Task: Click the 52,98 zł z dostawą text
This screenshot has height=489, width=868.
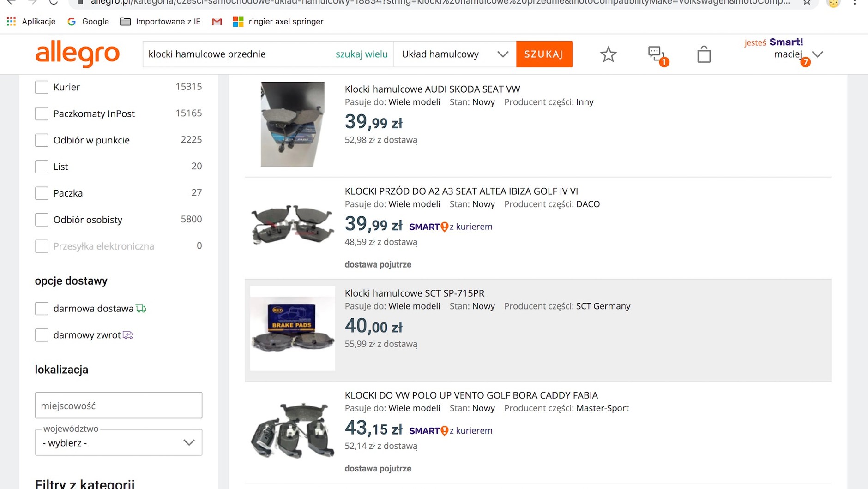Action: pos(381,140)
